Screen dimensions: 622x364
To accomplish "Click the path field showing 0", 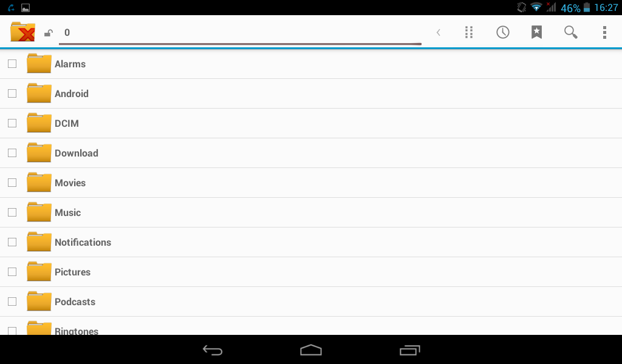I will (x=240, y=33).
